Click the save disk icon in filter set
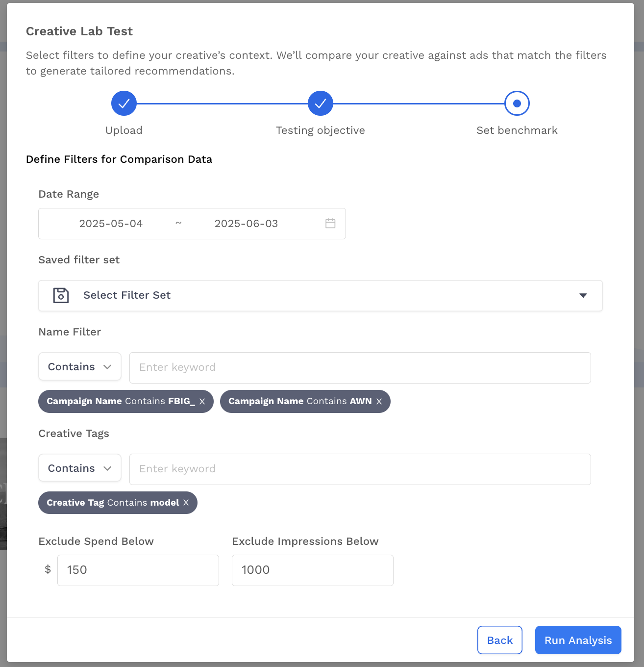The image size is (644, 667). 61,295
